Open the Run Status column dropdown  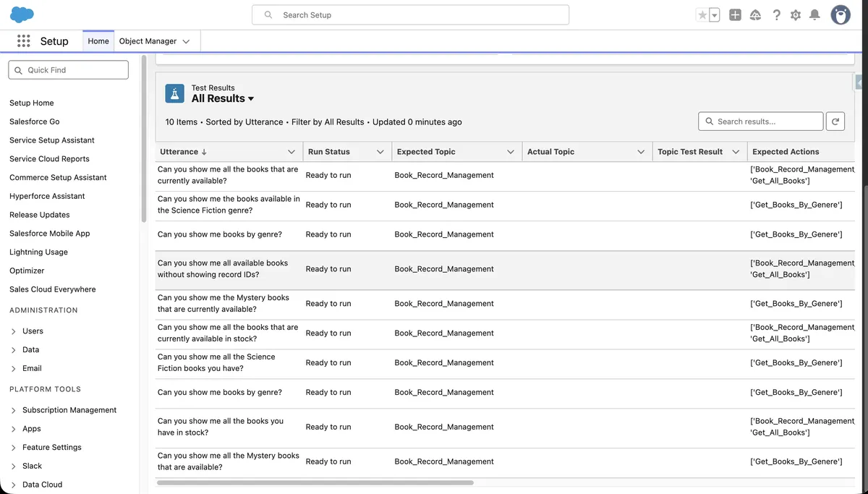coord(380,151)
